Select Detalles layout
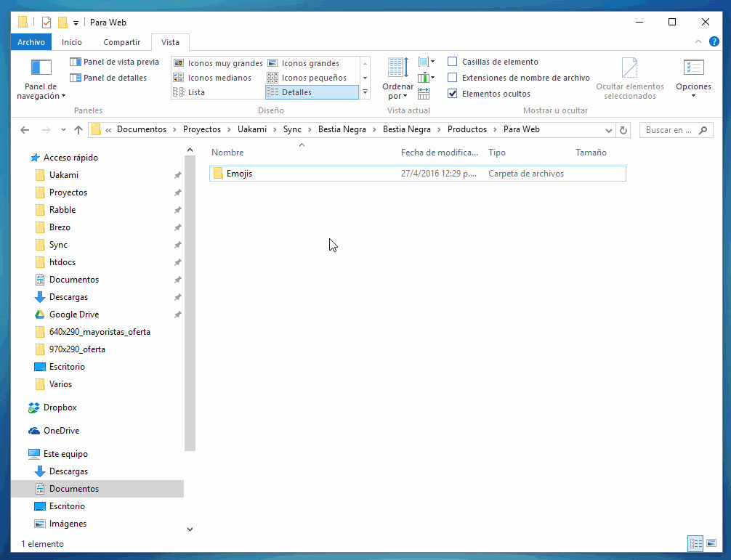731x560 pixels. [312, 92]
